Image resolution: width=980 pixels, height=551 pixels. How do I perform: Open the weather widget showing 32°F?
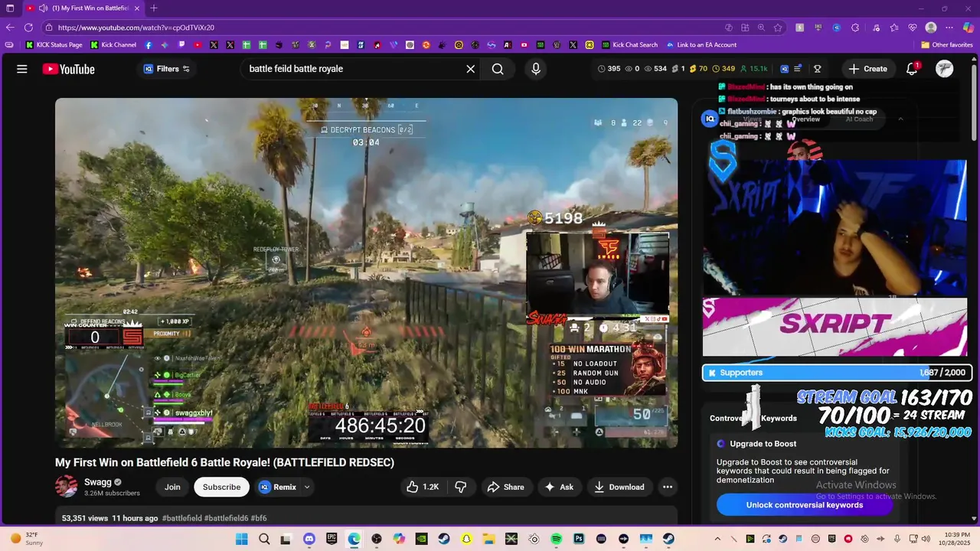tap(26, 539)
